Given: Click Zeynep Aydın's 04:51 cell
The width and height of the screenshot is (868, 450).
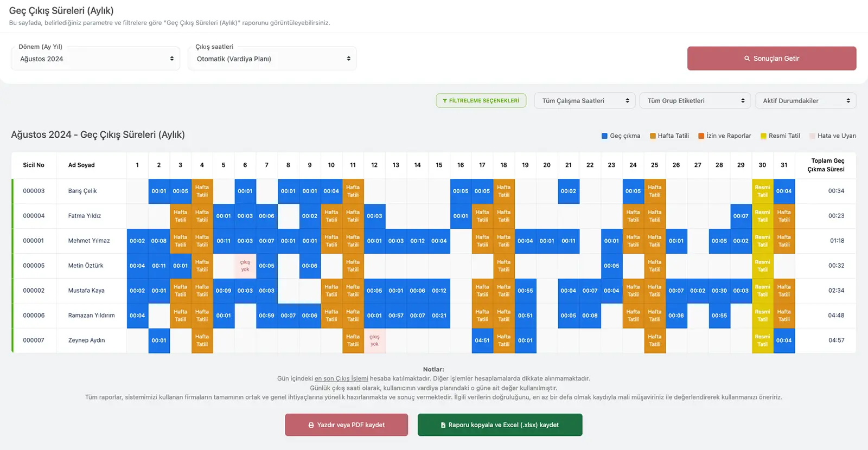Looking at the screenshot, I should pos(482,340).
